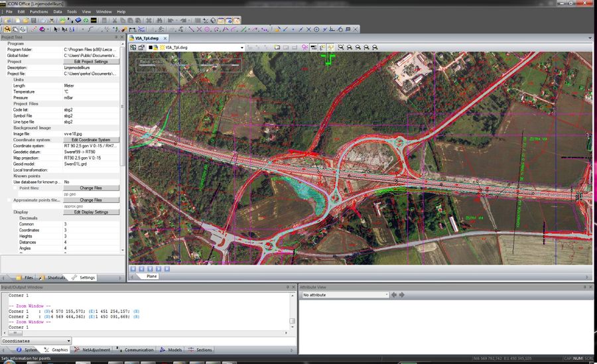This screenshot has width=597, height=364.
Task: Click the Edit Project Settings button
Action: (x=91, y=62)
